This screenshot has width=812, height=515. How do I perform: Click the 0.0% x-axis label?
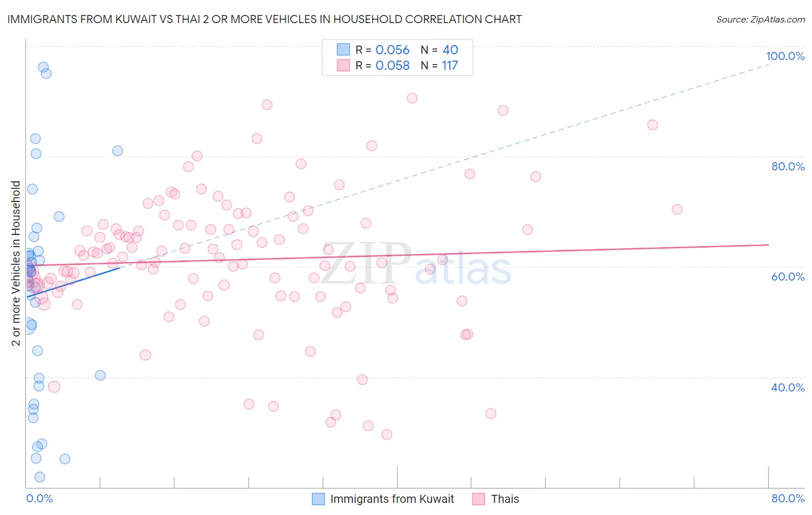(x=39, y=498)
